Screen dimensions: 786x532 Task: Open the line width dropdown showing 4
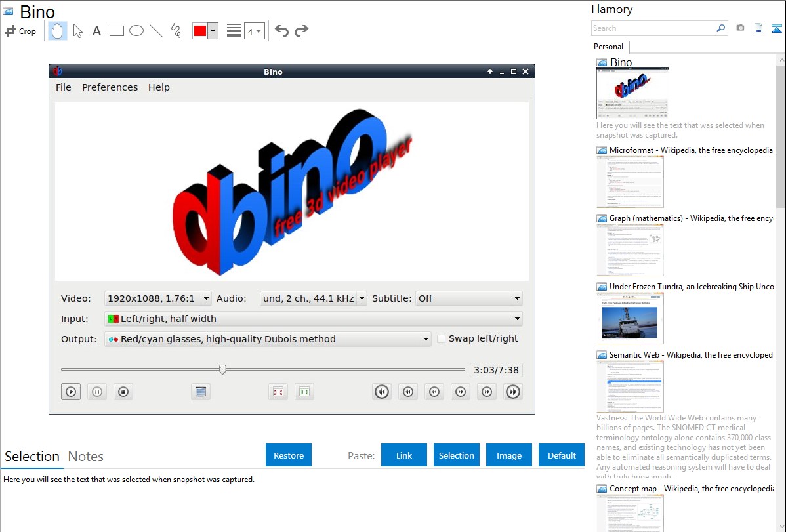(x=254, y=31)
